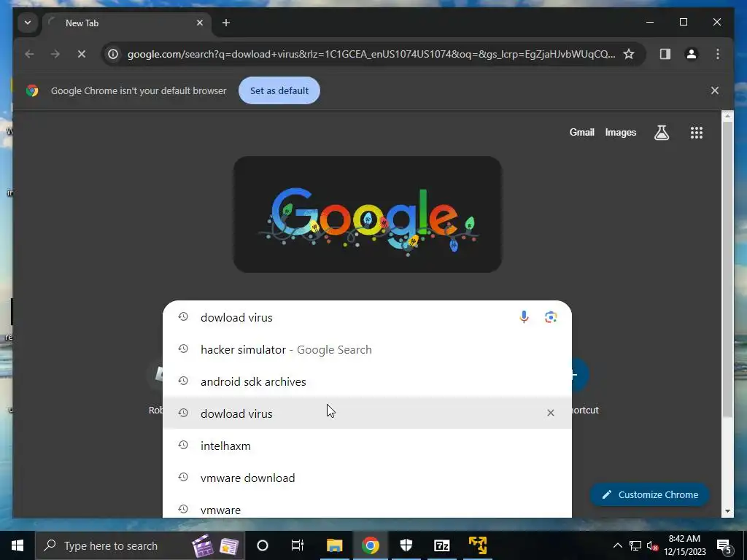Search by image with Google Lens

tap(551, 317)
